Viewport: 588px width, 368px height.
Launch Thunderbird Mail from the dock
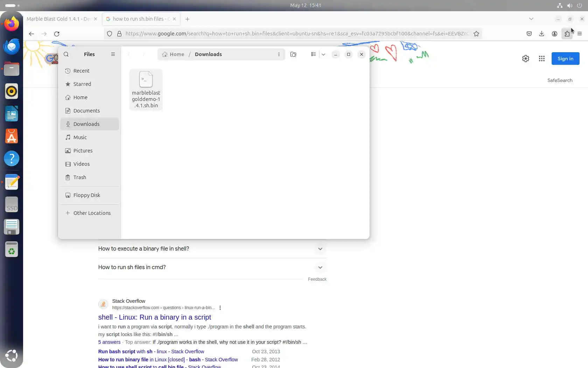click(12, 46)
